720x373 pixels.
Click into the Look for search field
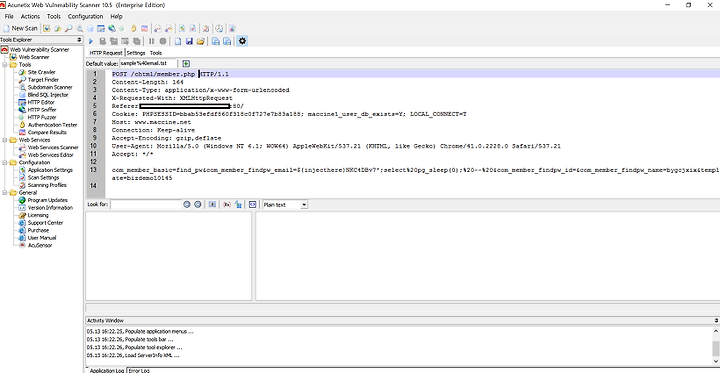[146, 204]
